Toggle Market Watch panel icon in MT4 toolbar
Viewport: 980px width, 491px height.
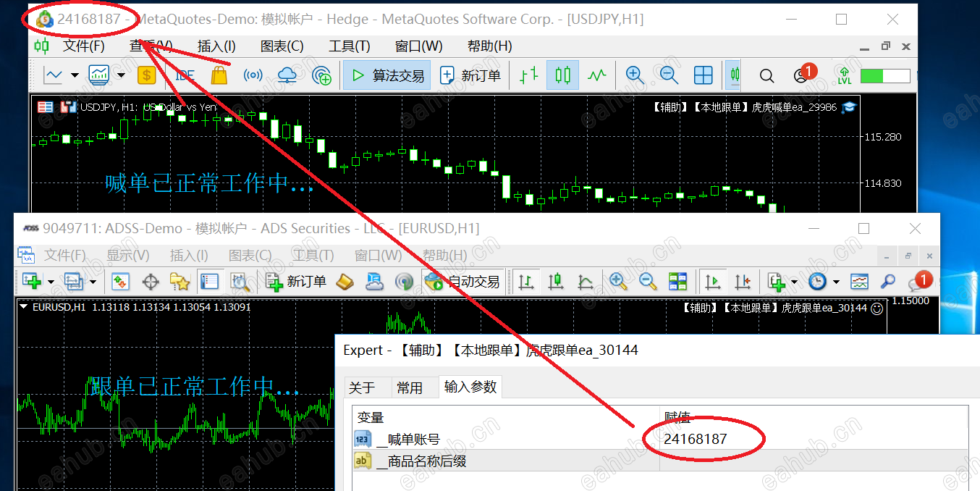120,281
